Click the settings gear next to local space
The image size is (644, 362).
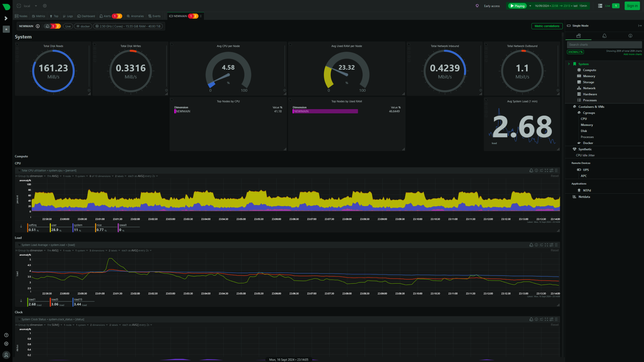[x=45, y=6]
